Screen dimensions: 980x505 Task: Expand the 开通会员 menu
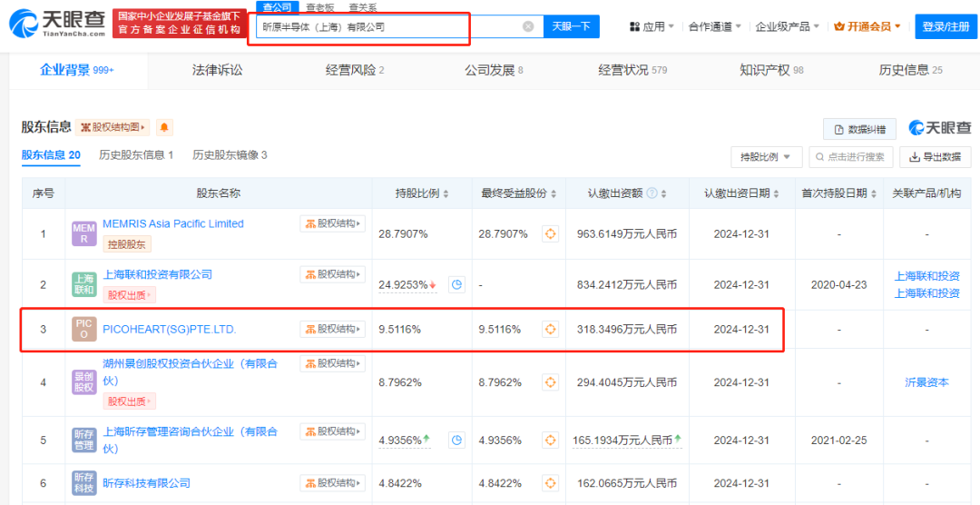point(867,27)
